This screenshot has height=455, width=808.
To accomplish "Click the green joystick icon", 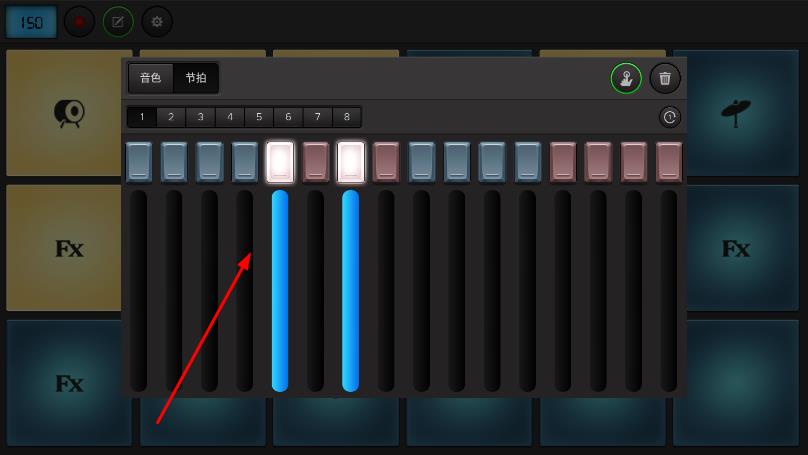I will pyautogui.click(x=626, y=78).
